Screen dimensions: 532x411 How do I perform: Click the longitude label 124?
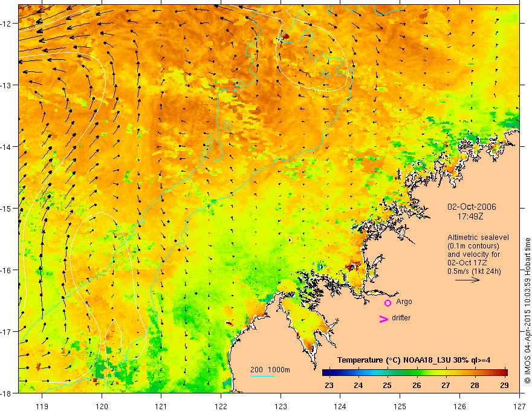[340, 406]
